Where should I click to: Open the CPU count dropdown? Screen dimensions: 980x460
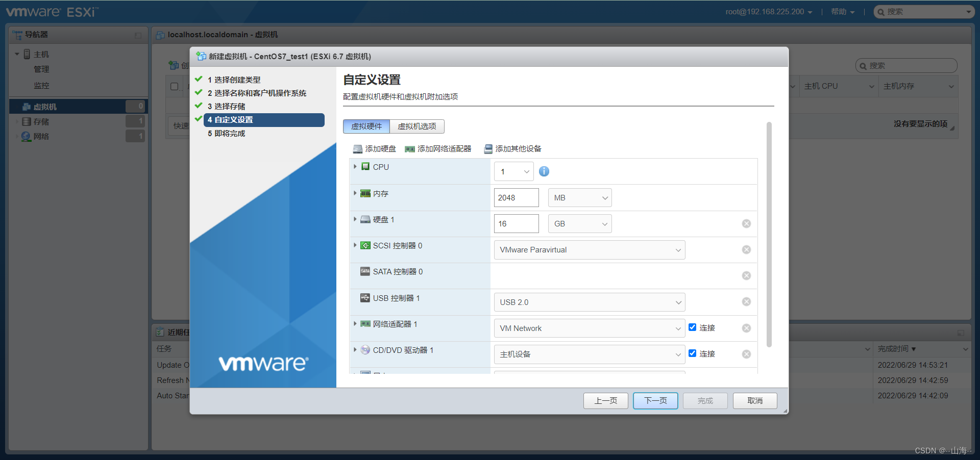click(514, 171)
